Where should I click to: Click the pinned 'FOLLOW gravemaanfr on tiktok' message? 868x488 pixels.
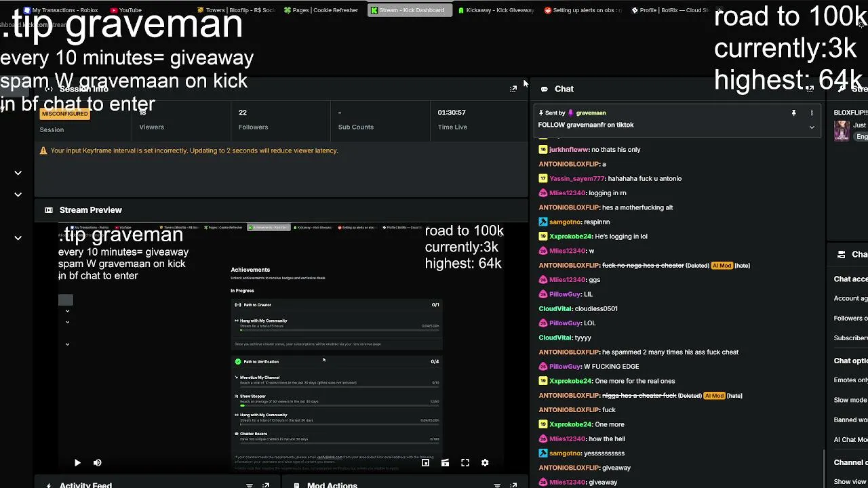click(x=586, y=125)
